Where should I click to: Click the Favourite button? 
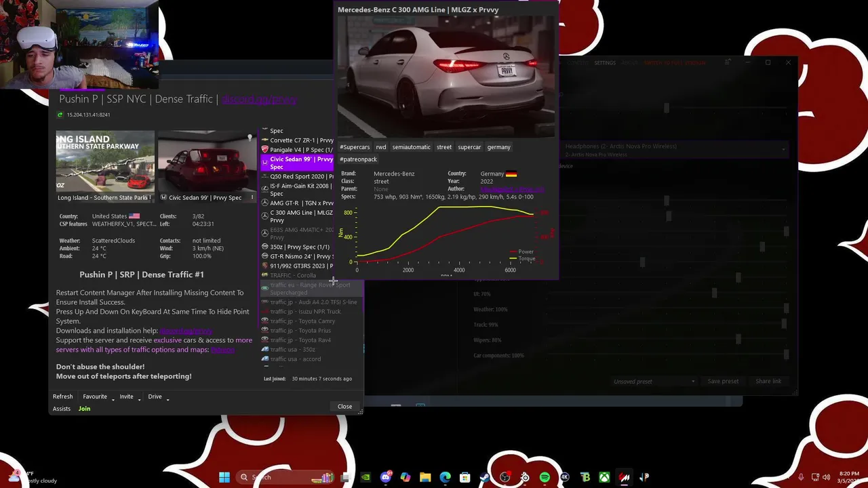point(95,396)
